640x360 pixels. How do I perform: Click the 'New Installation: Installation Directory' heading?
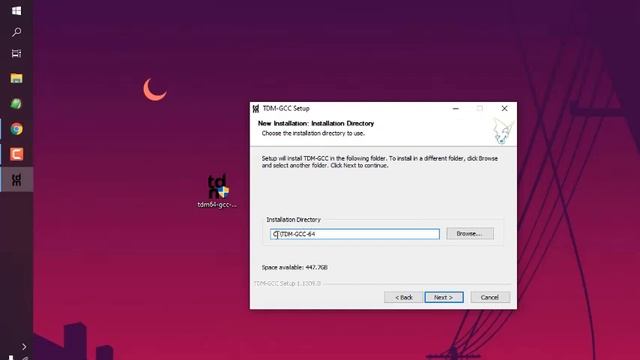point(316,123)
